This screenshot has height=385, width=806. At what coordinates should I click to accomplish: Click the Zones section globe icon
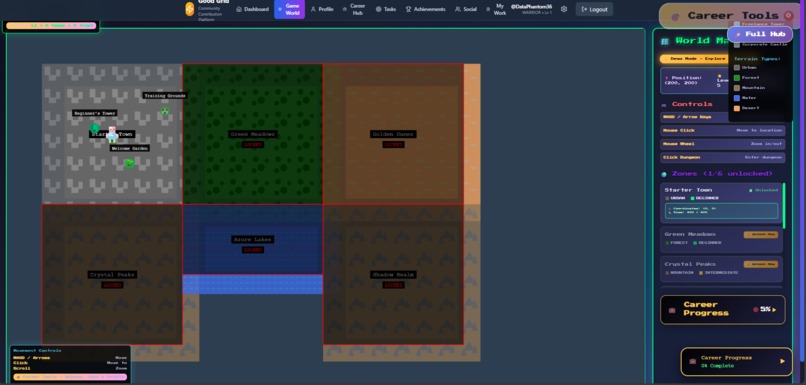664,174
